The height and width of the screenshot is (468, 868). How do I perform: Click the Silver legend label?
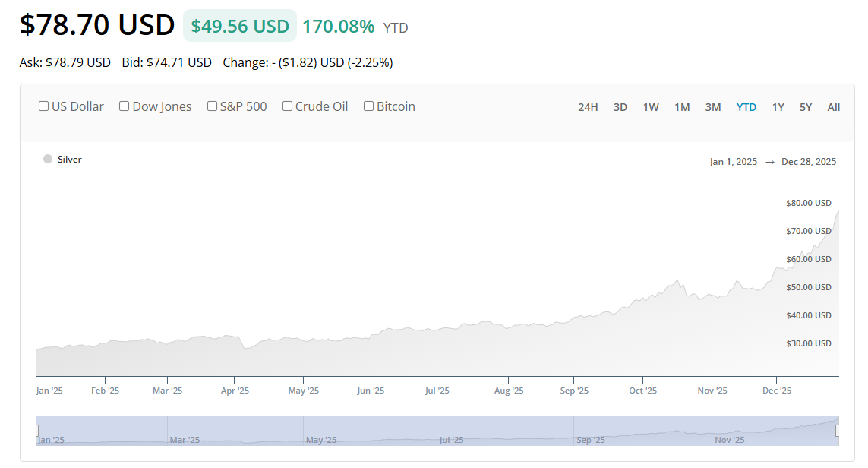pyautogui.click(x=69, y=160)
